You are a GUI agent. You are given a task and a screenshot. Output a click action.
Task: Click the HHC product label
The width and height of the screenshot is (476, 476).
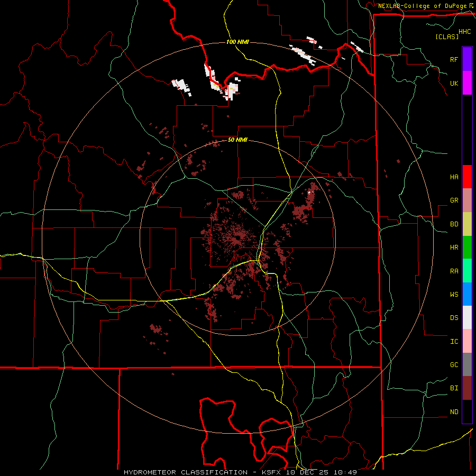(x=464, y=32)
